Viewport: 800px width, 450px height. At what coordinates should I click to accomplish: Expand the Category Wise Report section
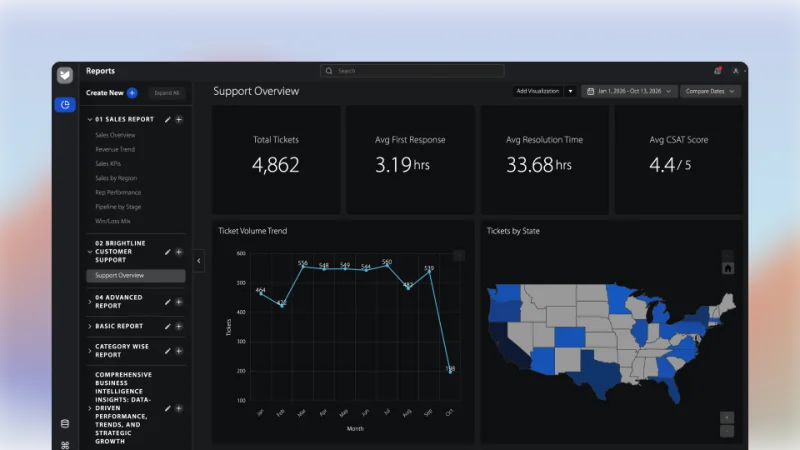[x=90, y=351]
